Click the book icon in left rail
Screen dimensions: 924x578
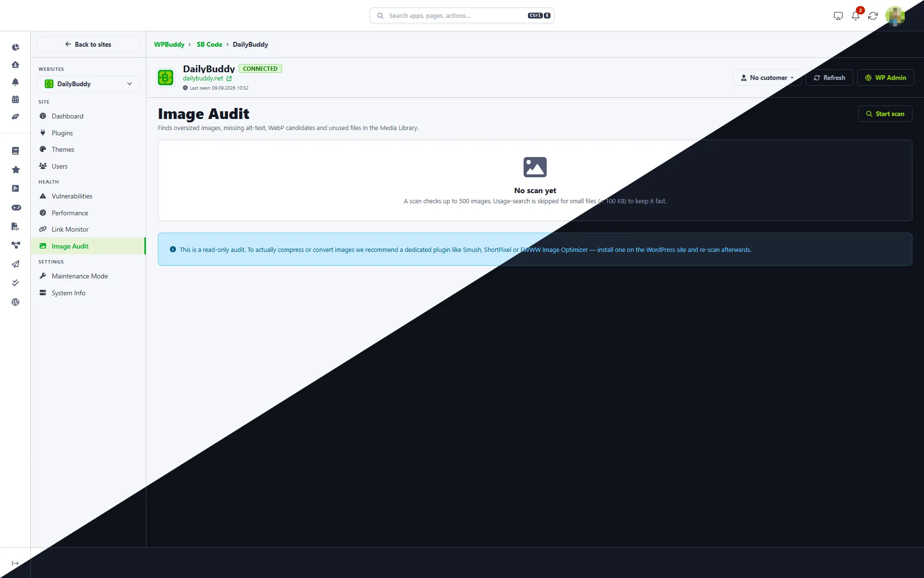[x=15, y=151]
